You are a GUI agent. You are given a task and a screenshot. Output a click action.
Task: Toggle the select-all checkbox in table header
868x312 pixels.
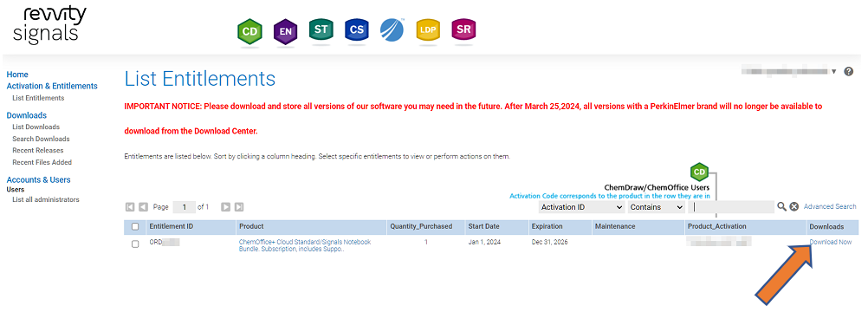[135, 227]
